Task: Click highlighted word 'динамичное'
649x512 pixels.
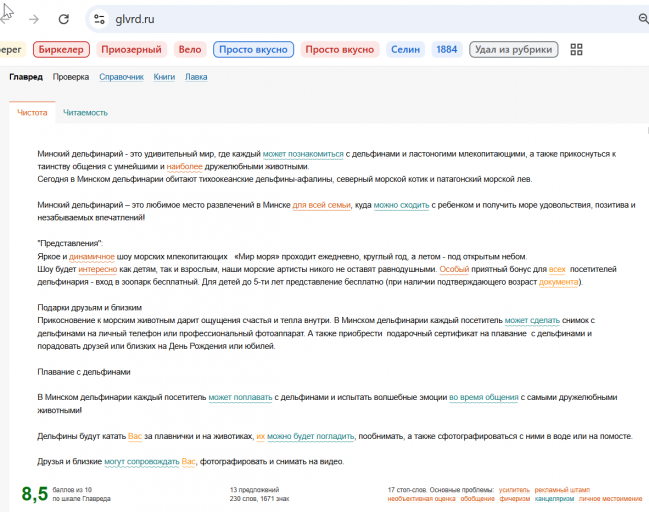Action: (92, 257)
